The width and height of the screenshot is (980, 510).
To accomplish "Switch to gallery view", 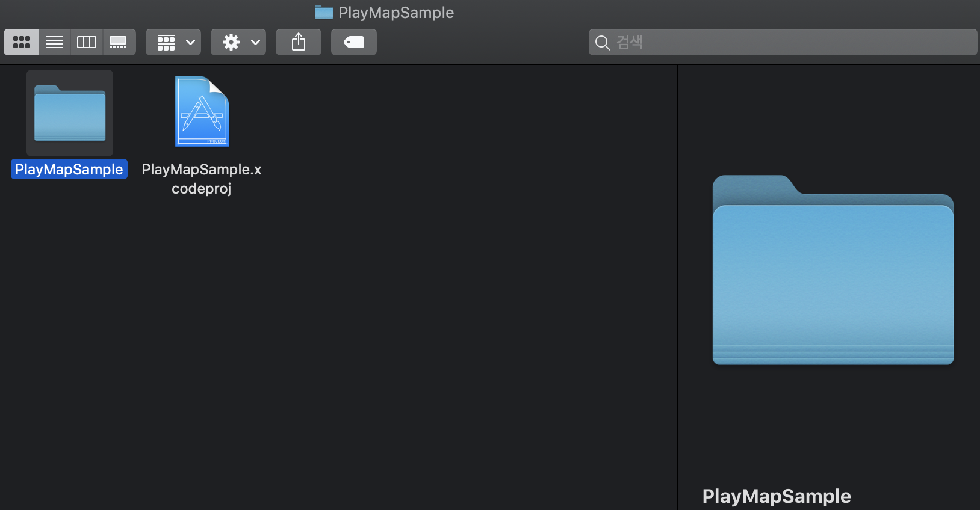I will point(119,42).
